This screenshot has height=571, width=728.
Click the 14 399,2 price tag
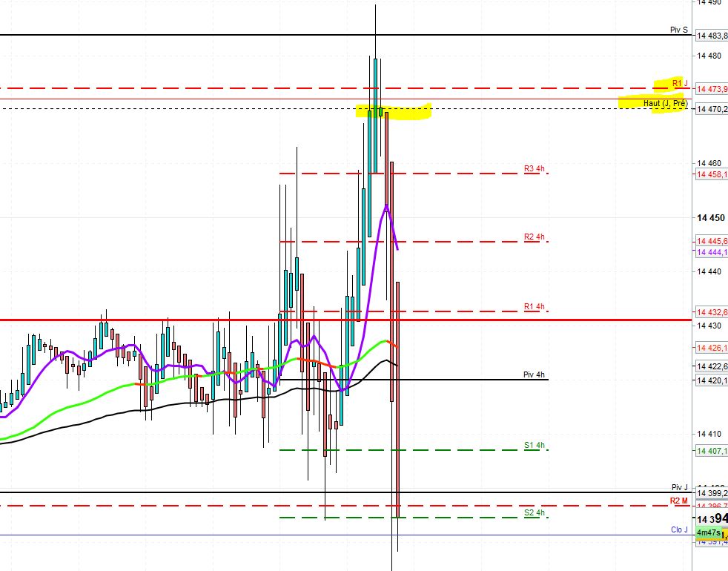coord(711,493)
